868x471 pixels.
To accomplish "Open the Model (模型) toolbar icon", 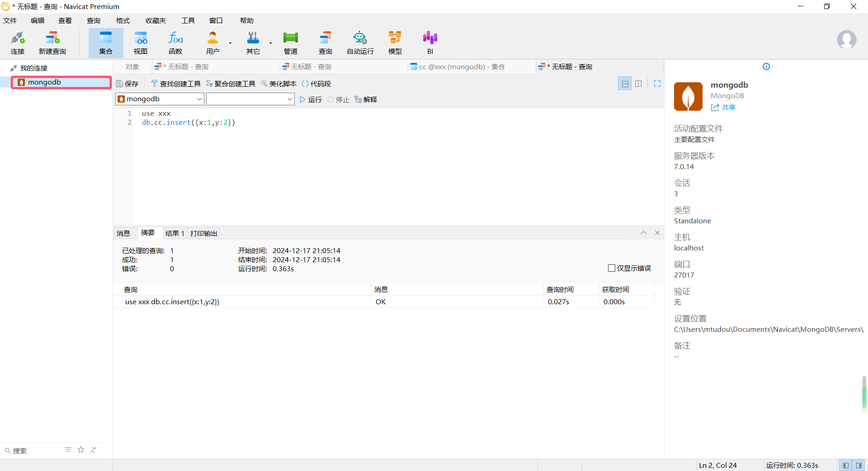I will click(x=395, y=43).
